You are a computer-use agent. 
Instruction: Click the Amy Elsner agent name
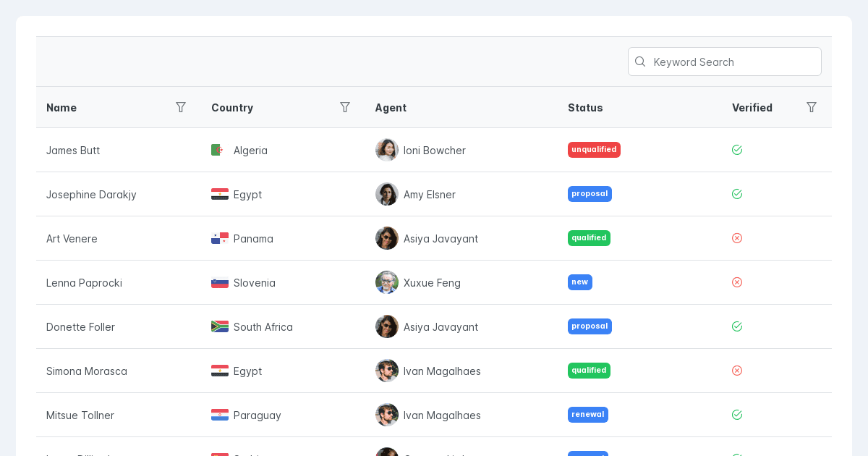(x=430, y=194)
